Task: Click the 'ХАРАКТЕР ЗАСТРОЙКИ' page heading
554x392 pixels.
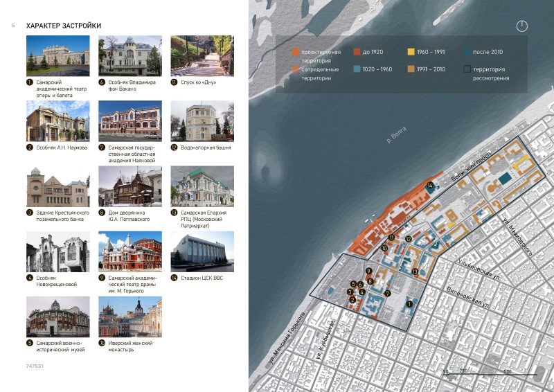Action: click(x=64, y=26)
